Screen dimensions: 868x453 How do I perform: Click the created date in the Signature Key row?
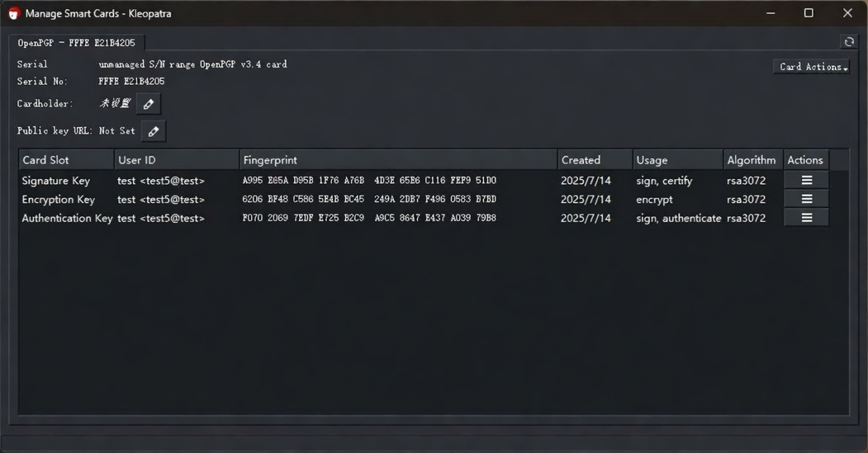(x=586, y=180)
